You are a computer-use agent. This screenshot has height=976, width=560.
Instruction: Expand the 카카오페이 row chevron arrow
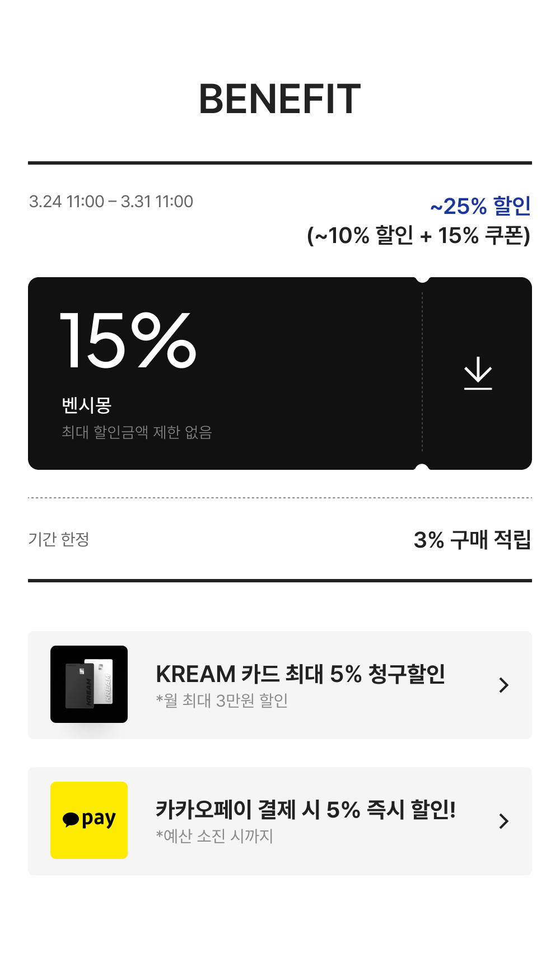503,821
